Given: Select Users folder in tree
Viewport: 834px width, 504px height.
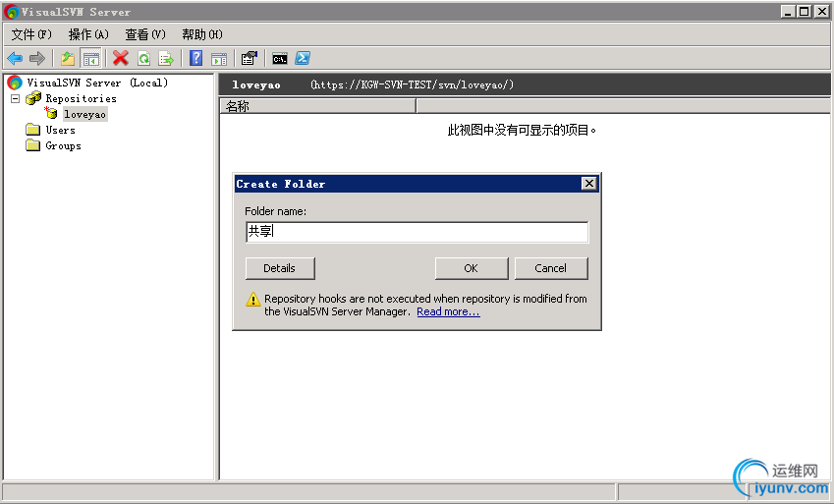Looking at the screenshot, I should 60,130.
